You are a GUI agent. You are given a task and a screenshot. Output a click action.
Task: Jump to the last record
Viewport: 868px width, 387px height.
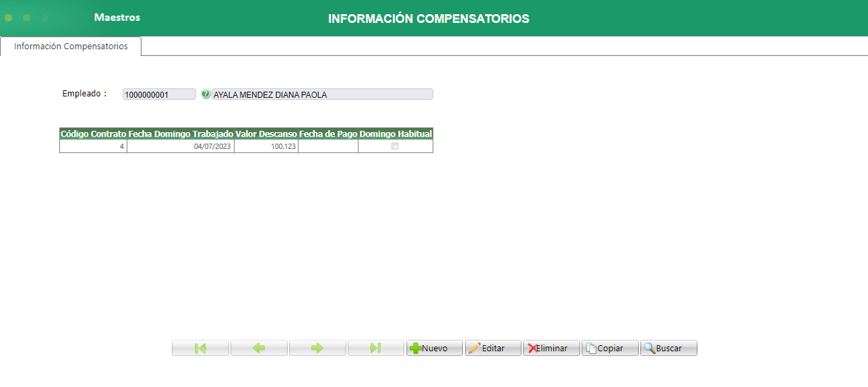(x=376, y=348)
